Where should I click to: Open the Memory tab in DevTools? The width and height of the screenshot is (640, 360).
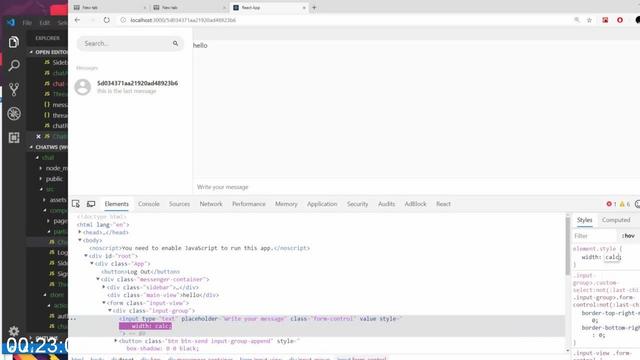point(286,204)
